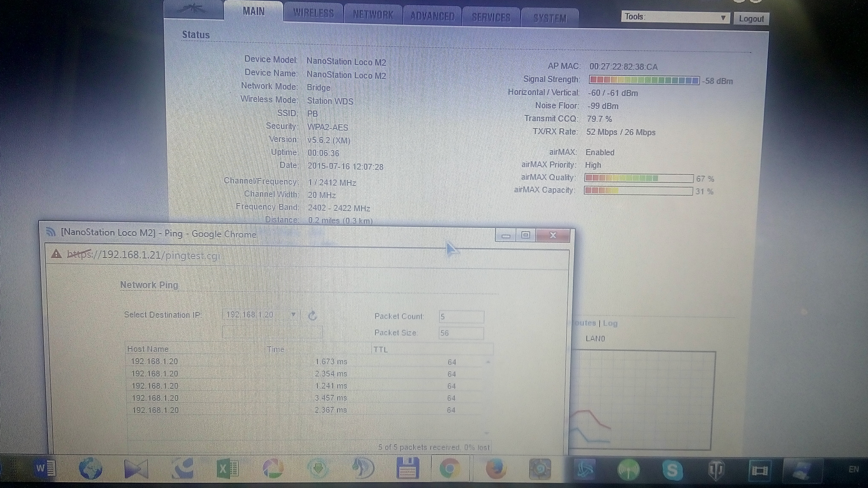The image size is (868, 488).
Task: Click the refresh icon beside Destination IP
Action: click(x=313, y=316)
